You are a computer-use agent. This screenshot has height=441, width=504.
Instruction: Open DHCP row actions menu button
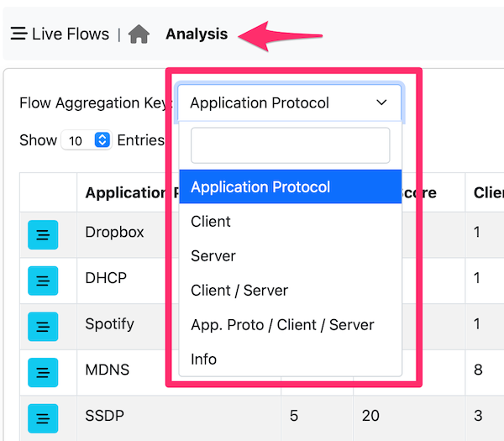point(43,281)
